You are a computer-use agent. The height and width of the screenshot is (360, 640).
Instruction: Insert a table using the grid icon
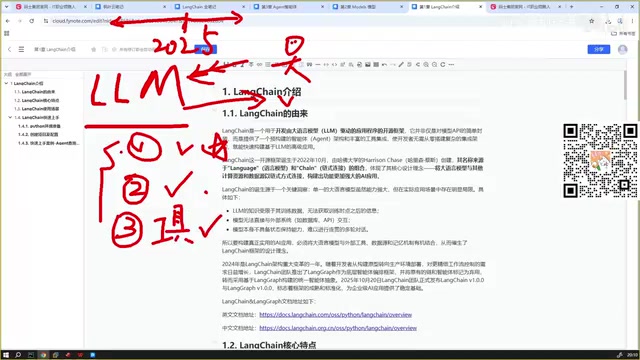pyautogui.click(x=376, y=64)
